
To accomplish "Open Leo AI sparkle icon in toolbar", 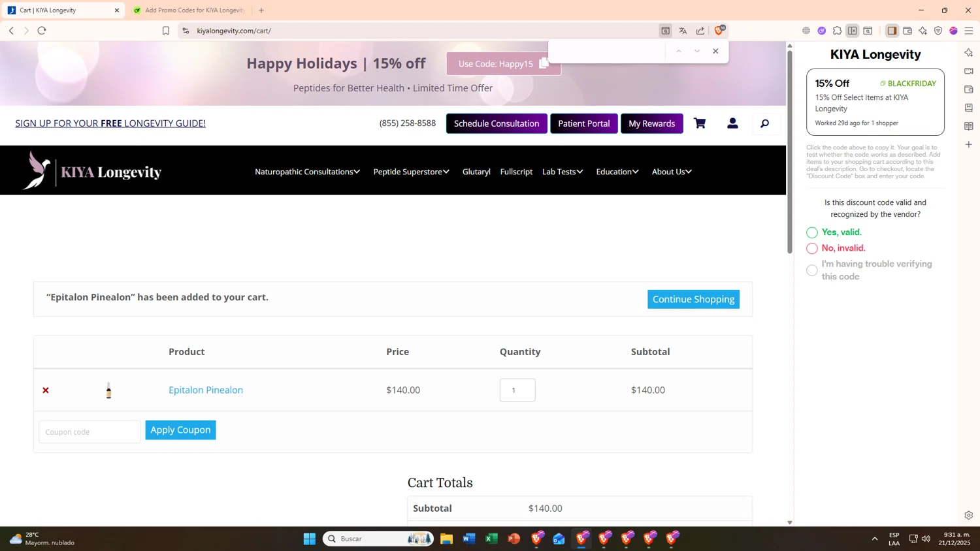I will pyautogui.click(x=923, y=31).
